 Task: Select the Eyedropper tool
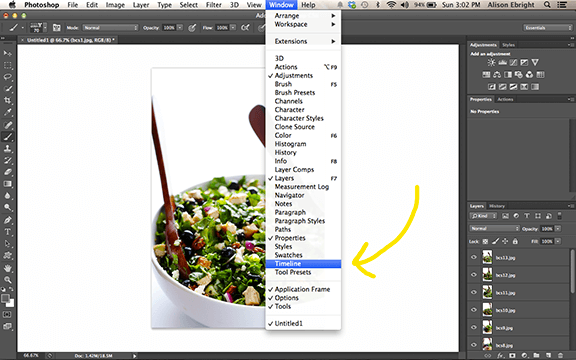(7, 112)
